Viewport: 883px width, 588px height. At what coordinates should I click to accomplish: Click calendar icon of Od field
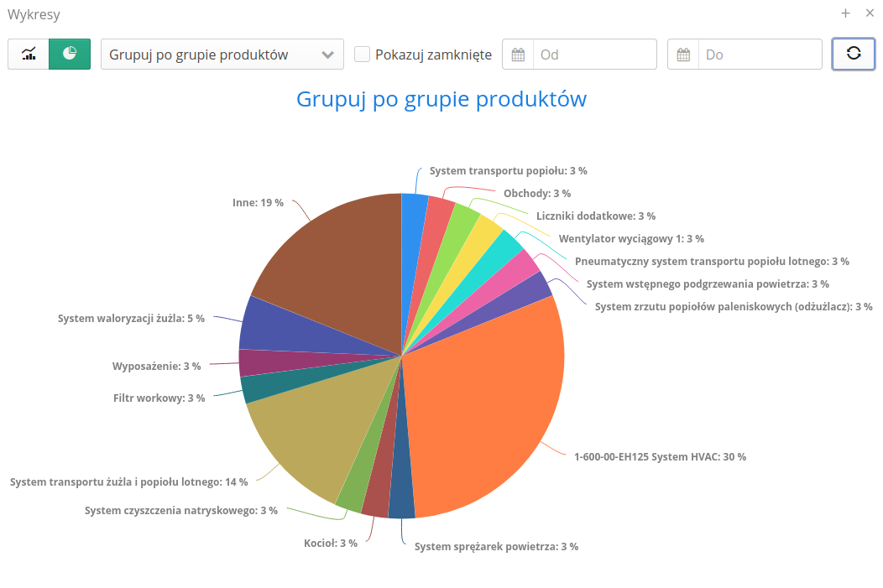518,55
